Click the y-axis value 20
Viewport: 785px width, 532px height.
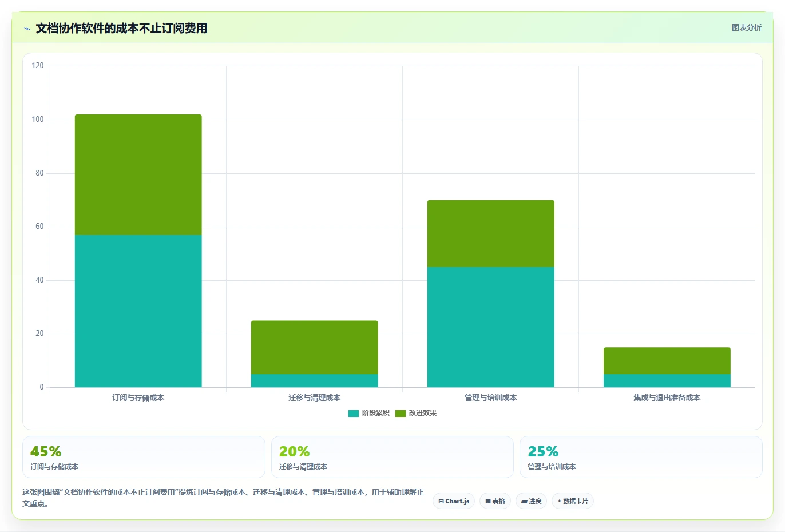point(39,334)
